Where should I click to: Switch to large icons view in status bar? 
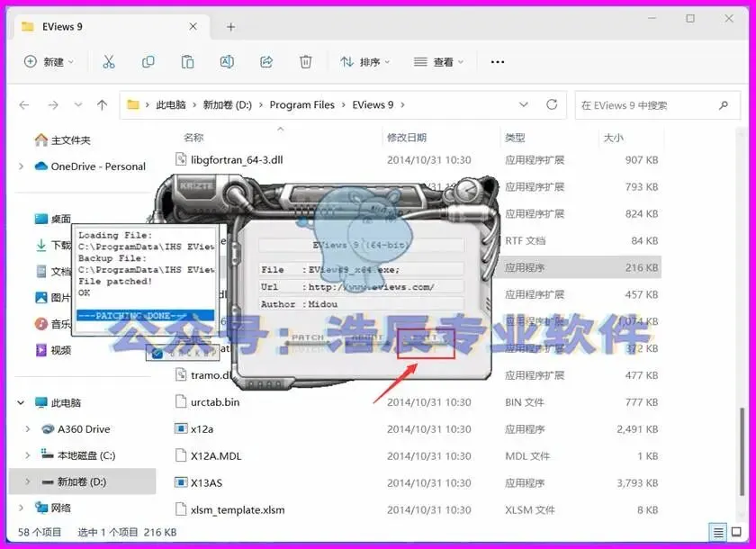point(736,532)
